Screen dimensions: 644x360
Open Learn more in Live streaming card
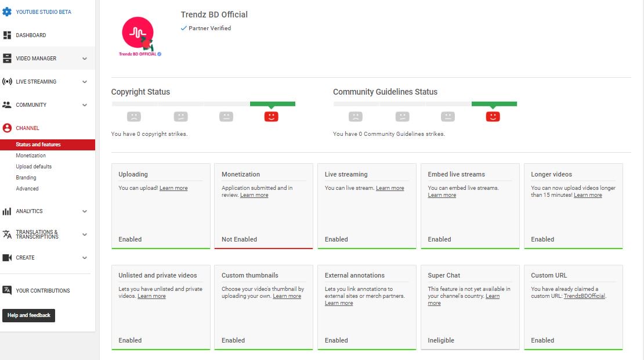tap(390, 188)
